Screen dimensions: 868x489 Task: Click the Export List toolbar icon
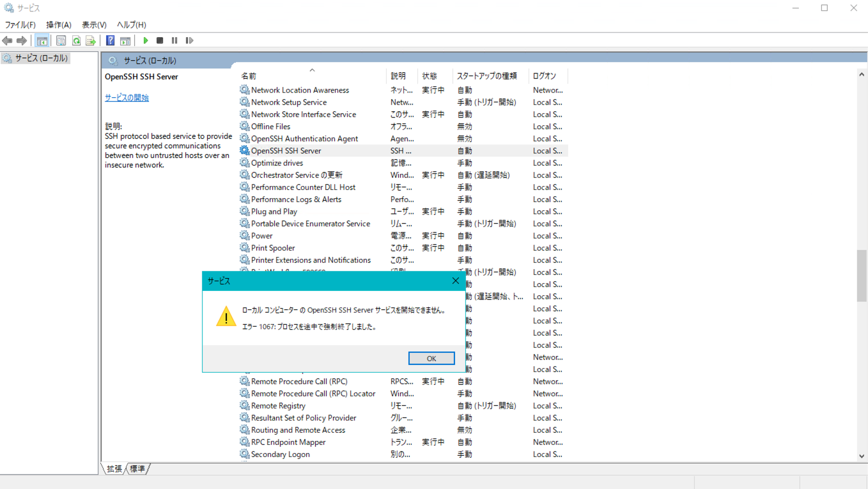pyautogui.click(x=91, y=40)
